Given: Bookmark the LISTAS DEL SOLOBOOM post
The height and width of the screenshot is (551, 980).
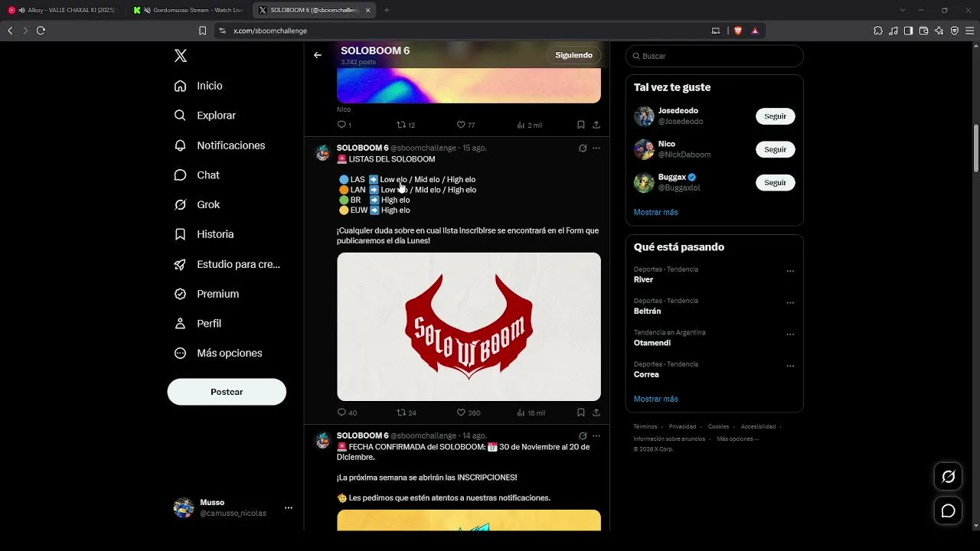Looking at the screenshot, I should 581,412.
